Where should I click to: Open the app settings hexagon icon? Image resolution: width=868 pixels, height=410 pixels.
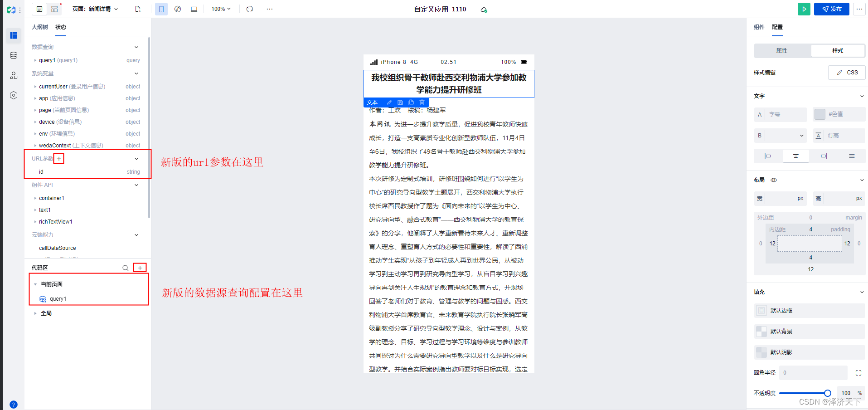point(14,95)
